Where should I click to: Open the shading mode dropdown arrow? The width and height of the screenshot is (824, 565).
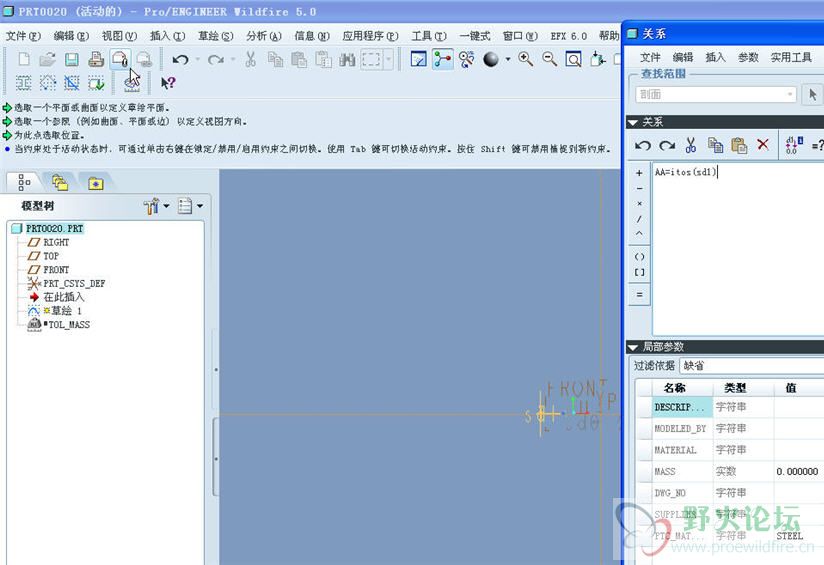[x=508, y=59]
